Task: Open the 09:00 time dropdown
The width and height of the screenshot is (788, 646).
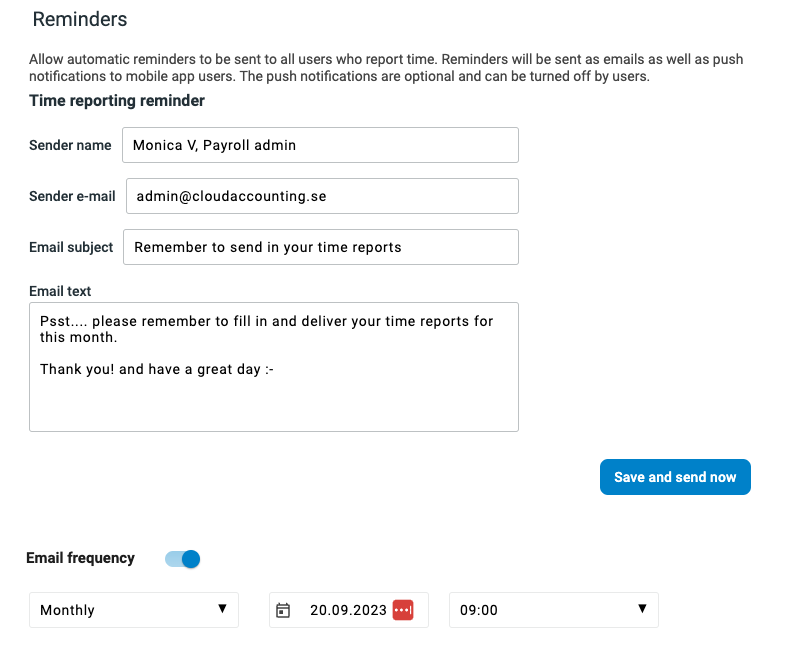Action: click(553, 610)
